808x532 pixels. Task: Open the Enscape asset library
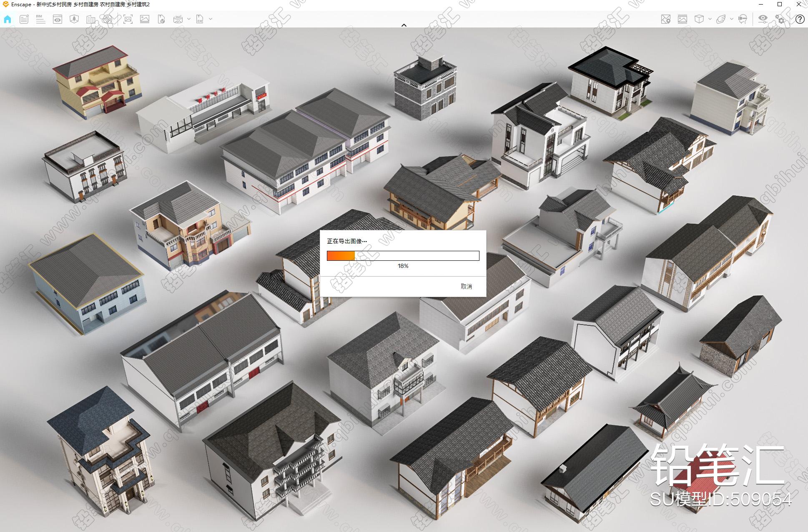pos(74,19)
